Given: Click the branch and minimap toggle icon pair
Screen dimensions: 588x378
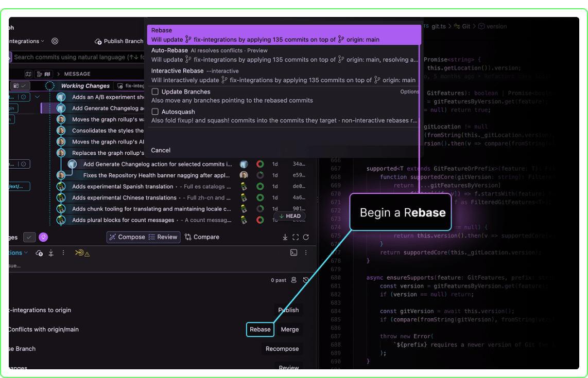Looking at the screenshot, I should [x=43, y=74].
